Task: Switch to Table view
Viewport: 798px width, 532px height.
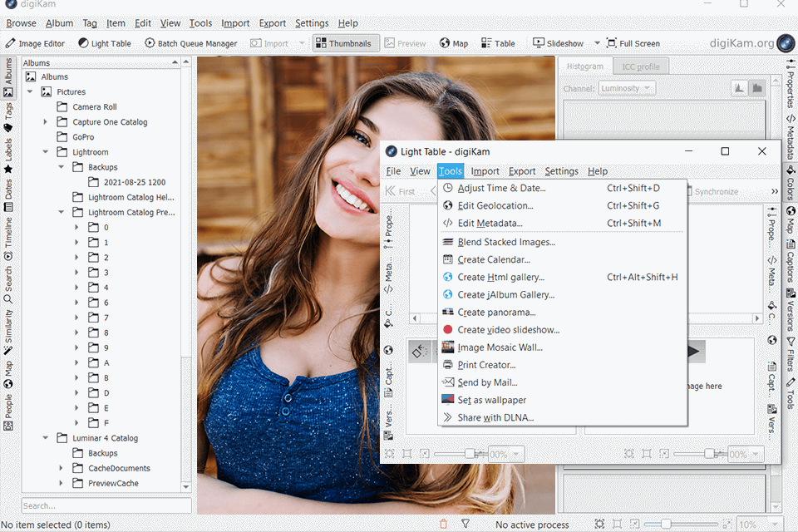Action: [498, 43]
